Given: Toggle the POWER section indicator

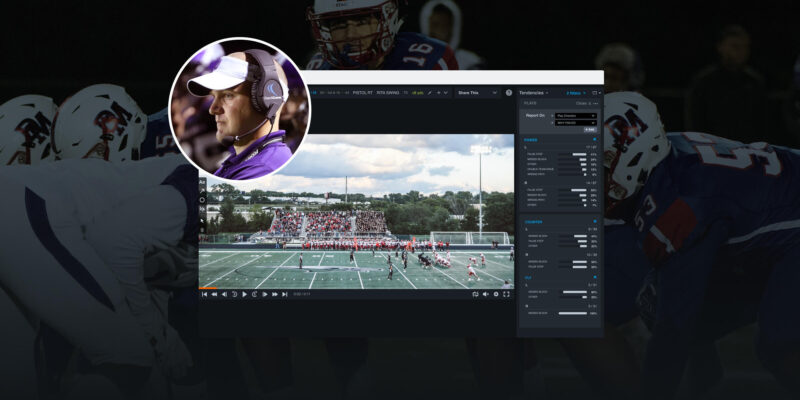Looking at the screenshot, I should [x=596, y=141].
